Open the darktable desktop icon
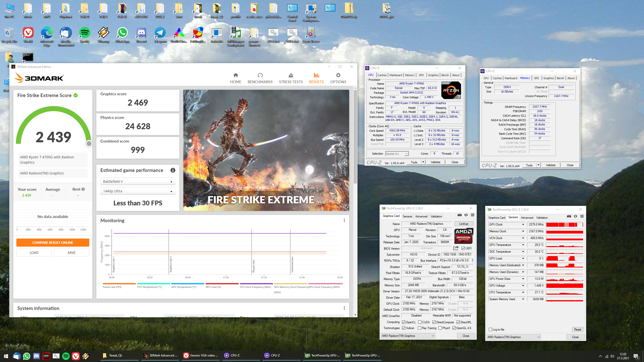The height and width of the screenshot is (362, 644). pos(217,35)
